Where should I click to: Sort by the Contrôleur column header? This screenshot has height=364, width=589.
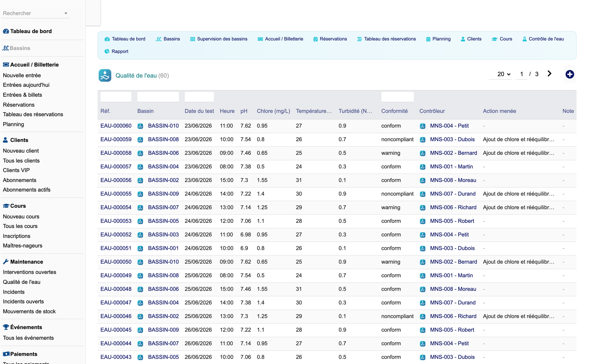[432, 111]
